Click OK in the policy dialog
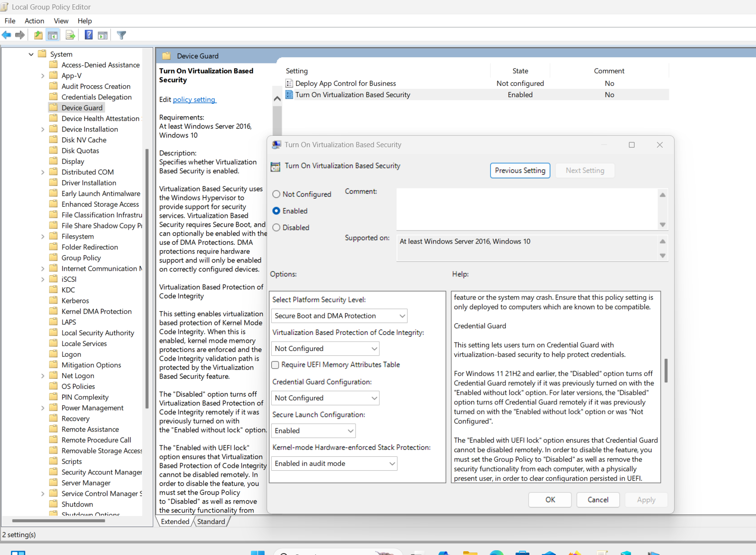Screen dimensions: 756x555 pos(550,500)
